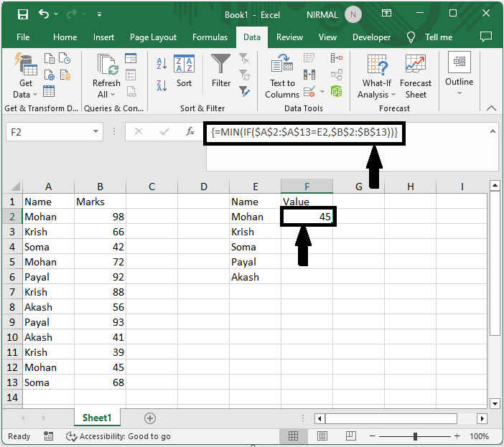Select row 7 header

click(12, 292)
